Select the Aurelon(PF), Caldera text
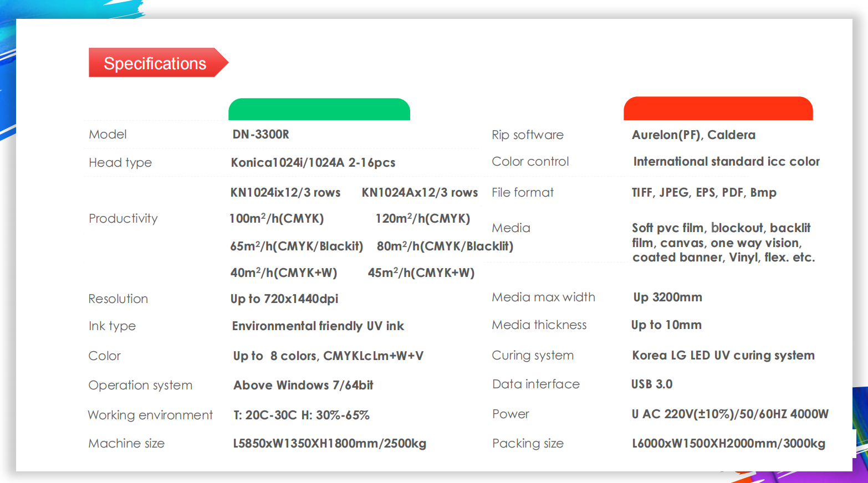868x483 pixels. (693, 135)
